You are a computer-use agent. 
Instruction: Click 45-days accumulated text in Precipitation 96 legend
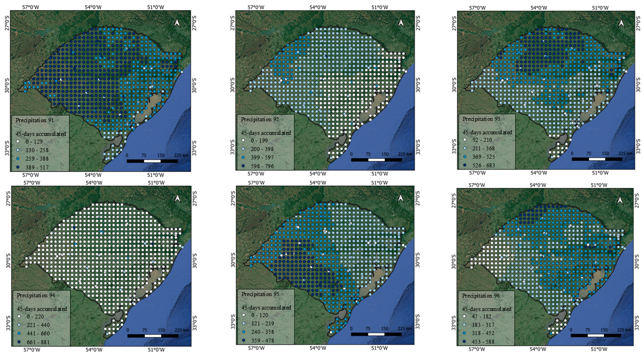tap(487, 309)
